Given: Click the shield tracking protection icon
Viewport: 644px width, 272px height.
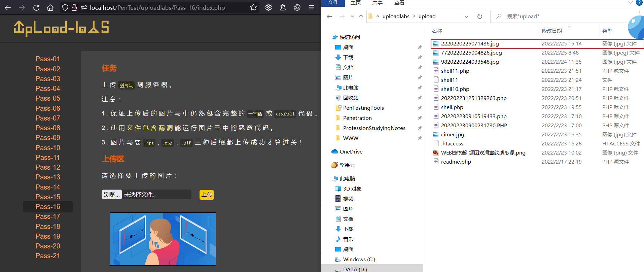Looking at the screenshot, I should (65, 7).
